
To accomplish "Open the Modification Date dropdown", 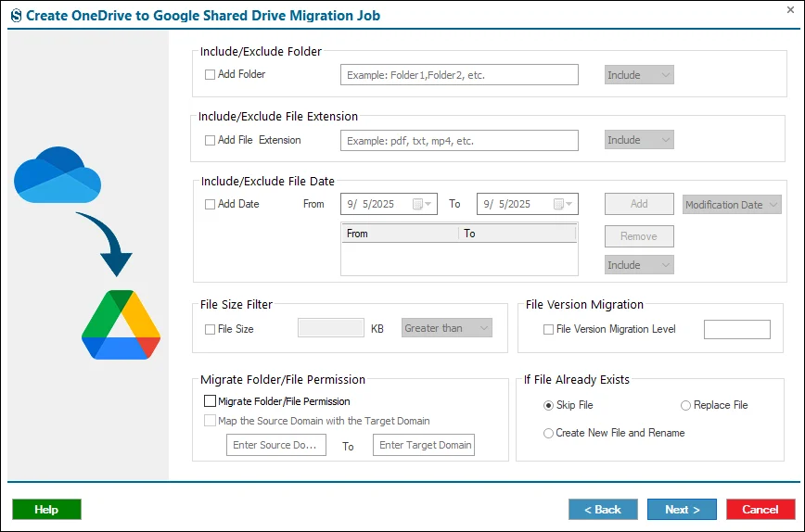I will [732, 205].
